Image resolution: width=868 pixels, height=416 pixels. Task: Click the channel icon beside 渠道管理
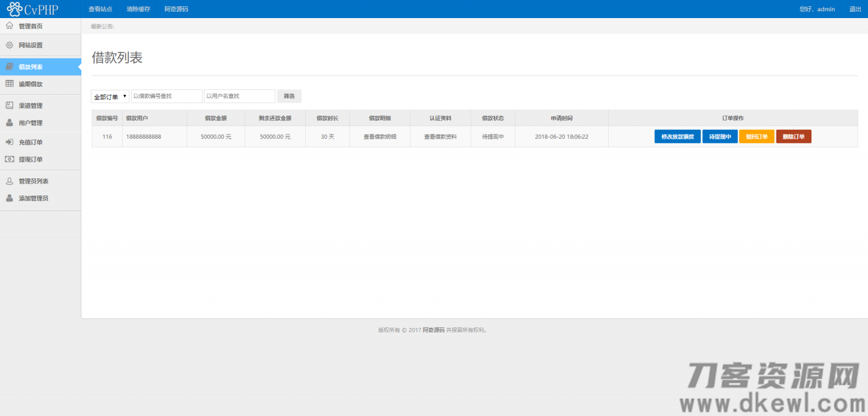[9, 106]
